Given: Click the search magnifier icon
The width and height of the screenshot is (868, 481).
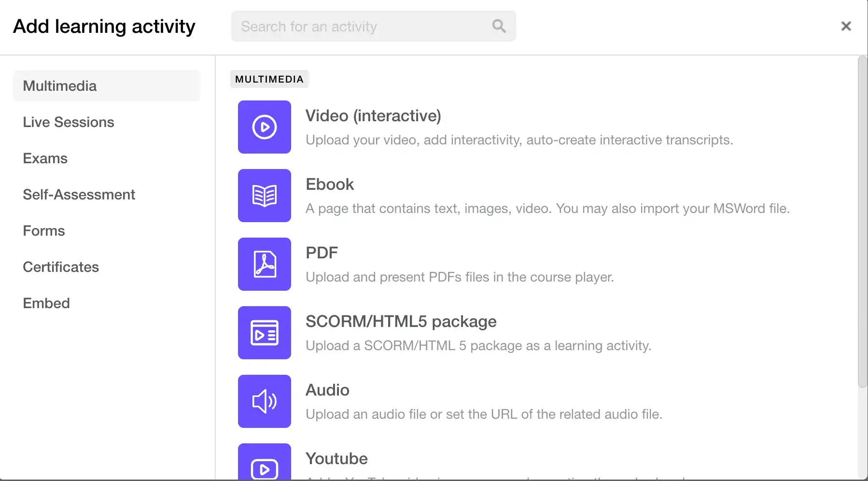Looking at the screenshot, I should click(499, 26).
